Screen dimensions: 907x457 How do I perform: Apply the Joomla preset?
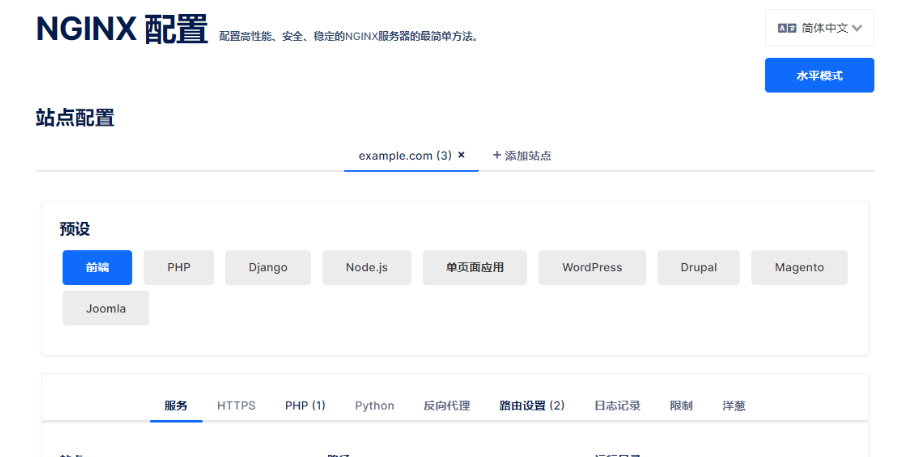click(106, 308)
